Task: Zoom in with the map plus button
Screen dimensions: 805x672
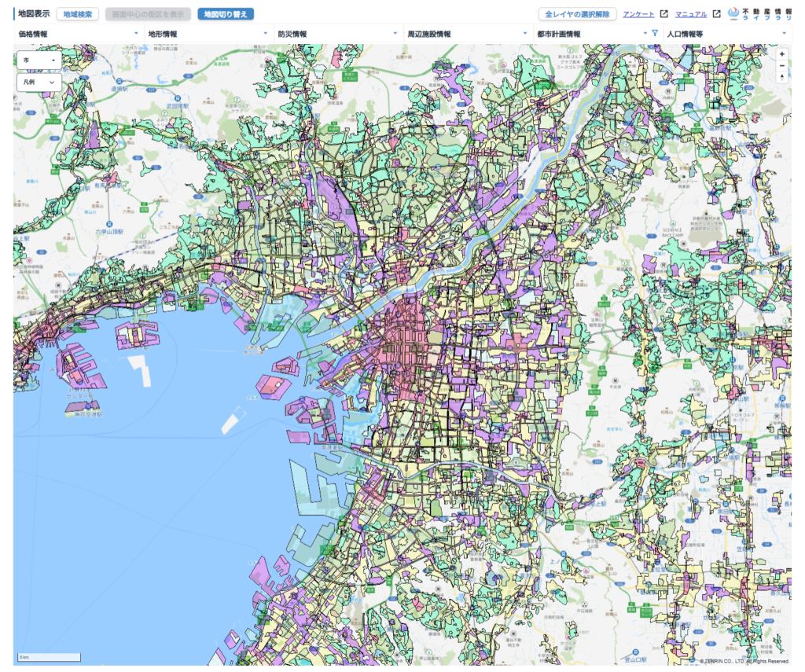Action: coord(781,55)
